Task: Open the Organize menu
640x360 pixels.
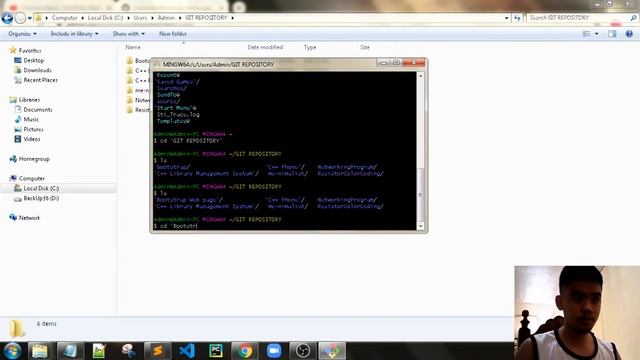Action: (x=22, y=34)
